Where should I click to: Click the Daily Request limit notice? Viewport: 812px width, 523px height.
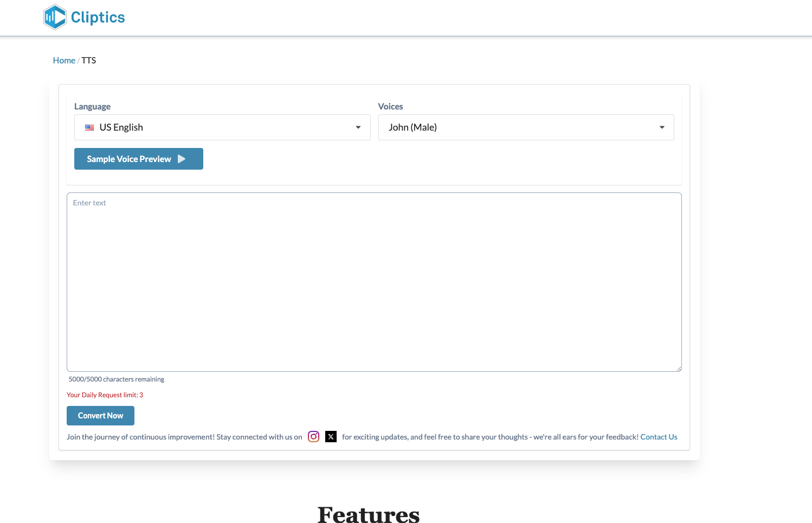click(x=105, y=395)
